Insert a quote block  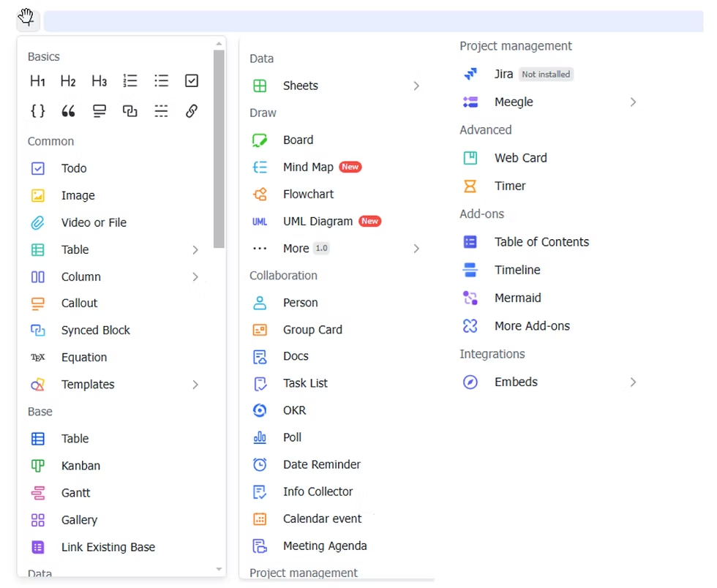point(68,110)
